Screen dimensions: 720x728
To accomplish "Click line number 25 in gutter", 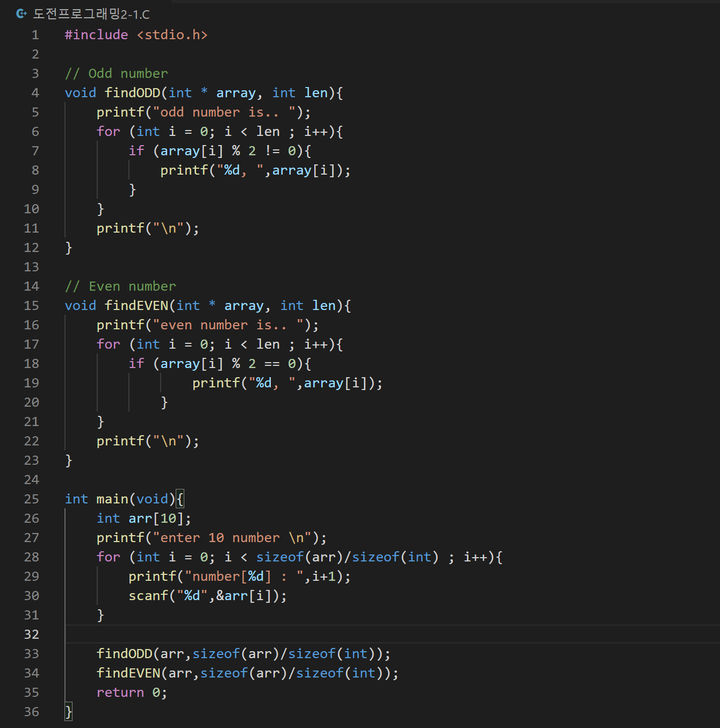I will point(32,499).
